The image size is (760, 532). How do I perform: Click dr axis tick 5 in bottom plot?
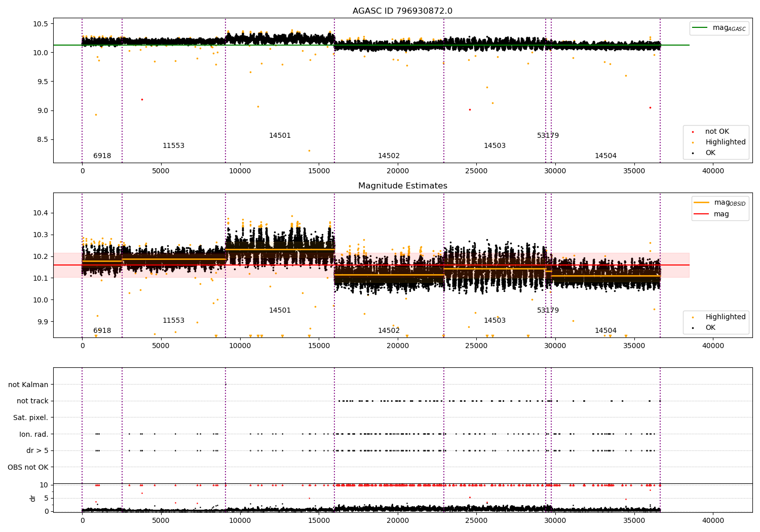[46, 499]
